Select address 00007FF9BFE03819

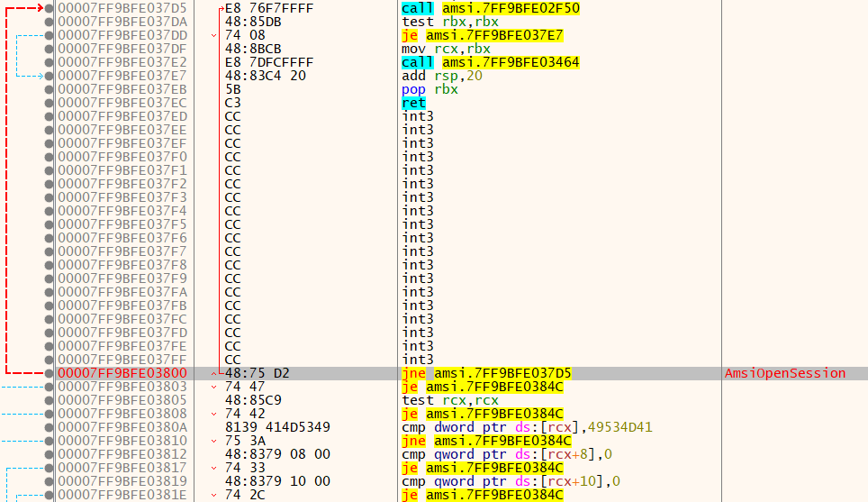(122, 481)
